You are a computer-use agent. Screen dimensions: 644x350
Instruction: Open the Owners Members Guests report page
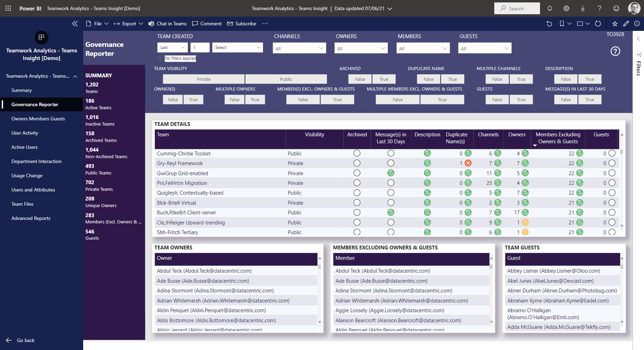pyautogui.click(x=38, y=119)
